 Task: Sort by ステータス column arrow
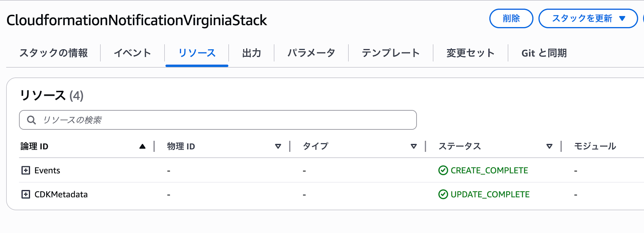point(549,146)
